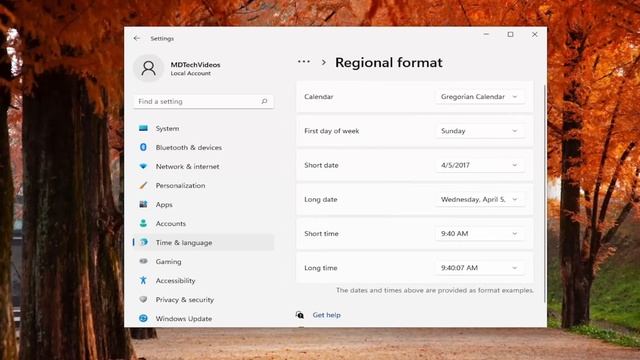Minimize the Settings window
Screen dimensions: 640x360
[486, 34]
